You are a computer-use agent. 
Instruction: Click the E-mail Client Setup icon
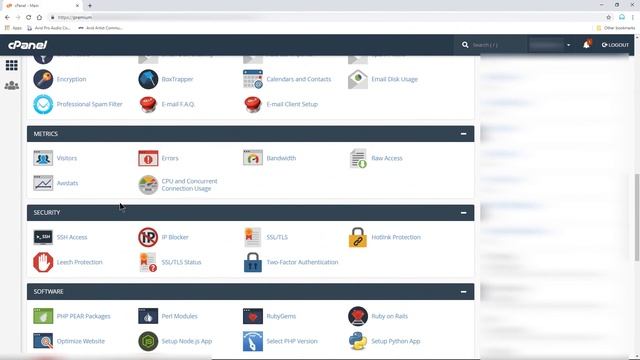click(253, 104)
